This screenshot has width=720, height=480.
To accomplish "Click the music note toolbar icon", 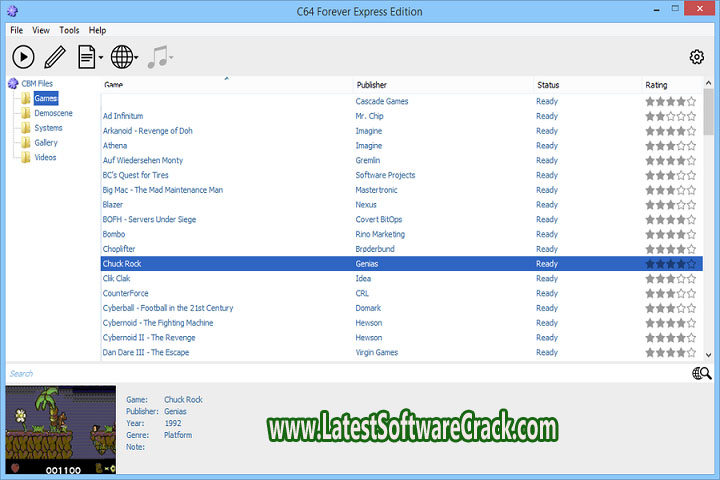I will click(x=158, y=57).
